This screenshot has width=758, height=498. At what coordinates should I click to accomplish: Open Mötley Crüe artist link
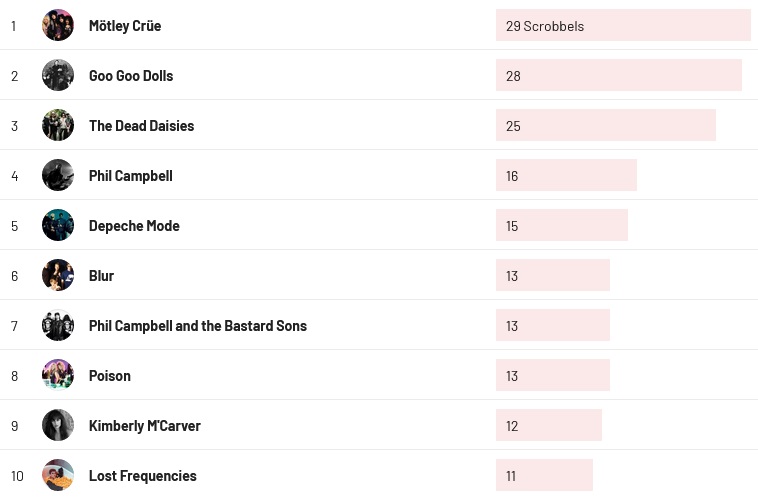[125, 26]
